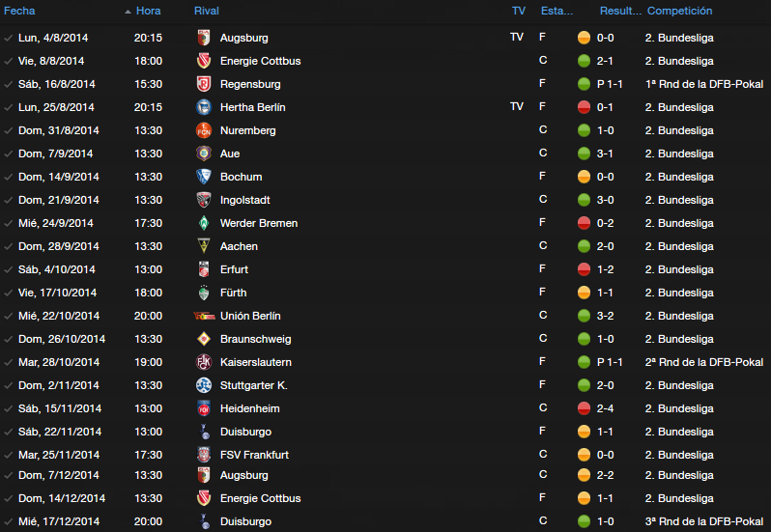Image resolution: width=771 pixels, height=532 pixels.
Task: Click the Heidenheim club crest
Action: [x=204, y=408]
